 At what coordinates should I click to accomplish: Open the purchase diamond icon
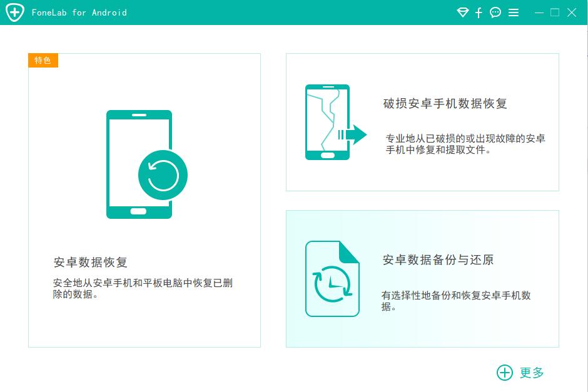click(x=463, y=13)
